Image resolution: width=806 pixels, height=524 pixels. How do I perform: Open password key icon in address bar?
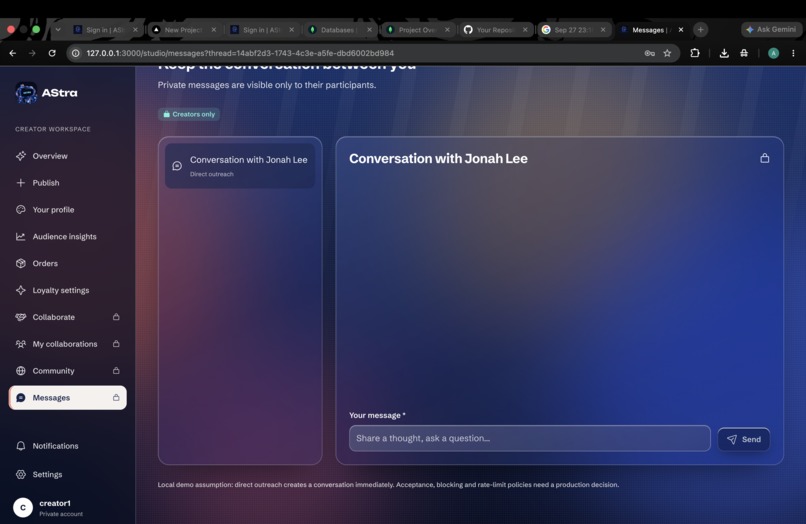click(650, 53)
